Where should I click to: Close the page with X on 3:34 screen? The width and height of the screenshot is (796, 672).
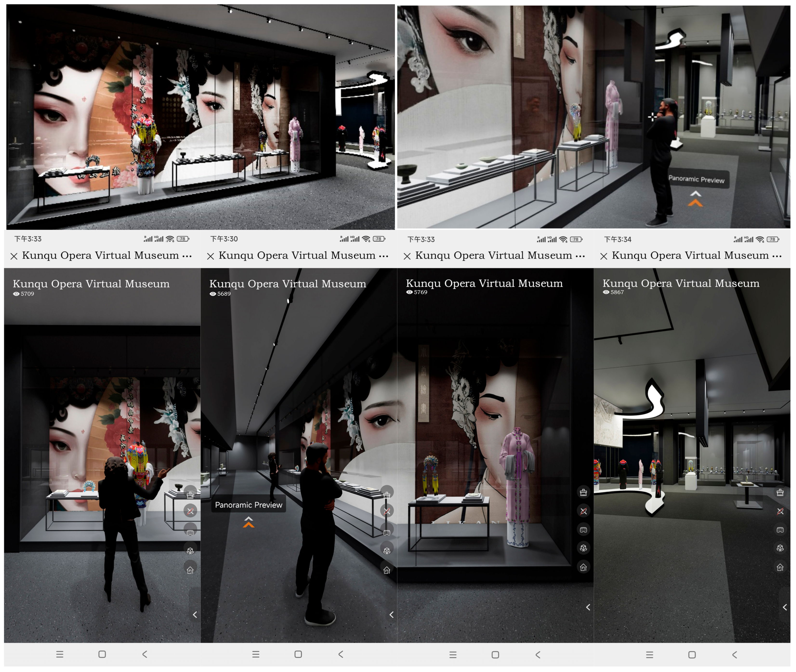pyautogui.click(x=604, y=256)
